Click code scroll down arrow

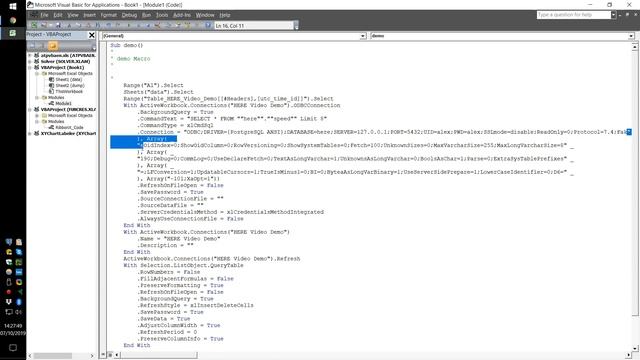[x=635, y=349]
